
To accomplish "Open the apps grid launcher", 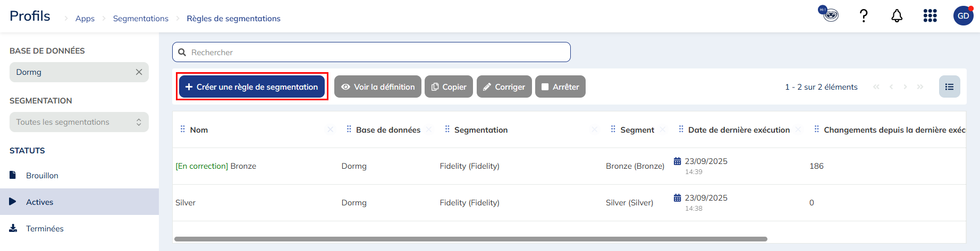I will click(x=930, y=16).
